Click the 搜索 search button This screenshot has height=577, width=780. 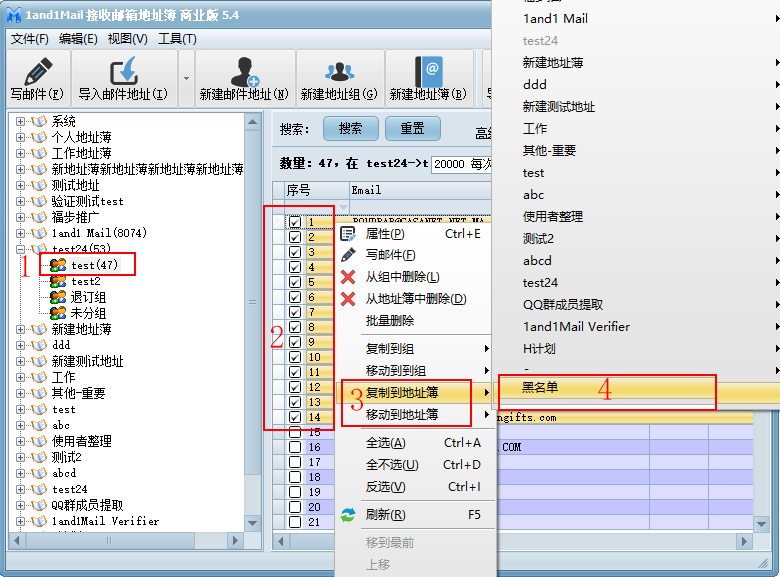tap(351, 129)
